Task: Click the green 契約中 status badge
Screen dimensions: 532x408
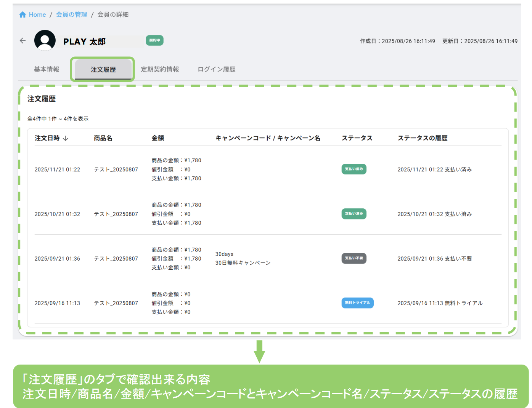Action: 154,40
